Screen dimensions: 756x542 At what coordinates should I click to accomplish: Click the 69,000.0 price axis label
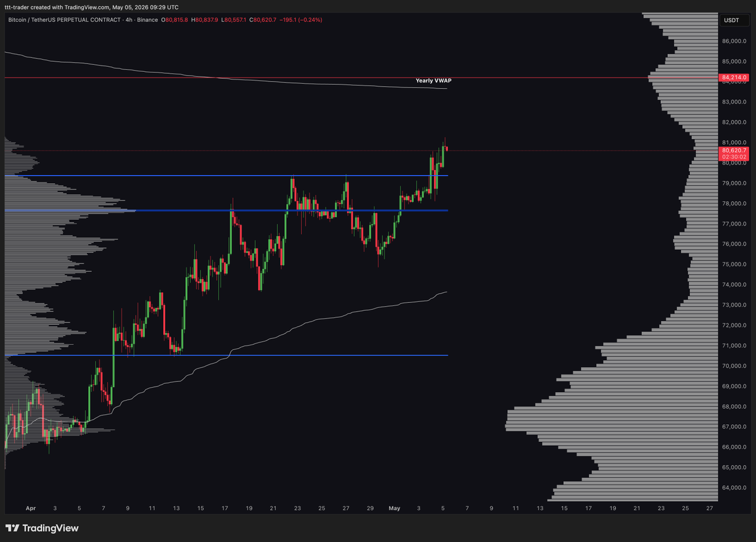(735, 386)
